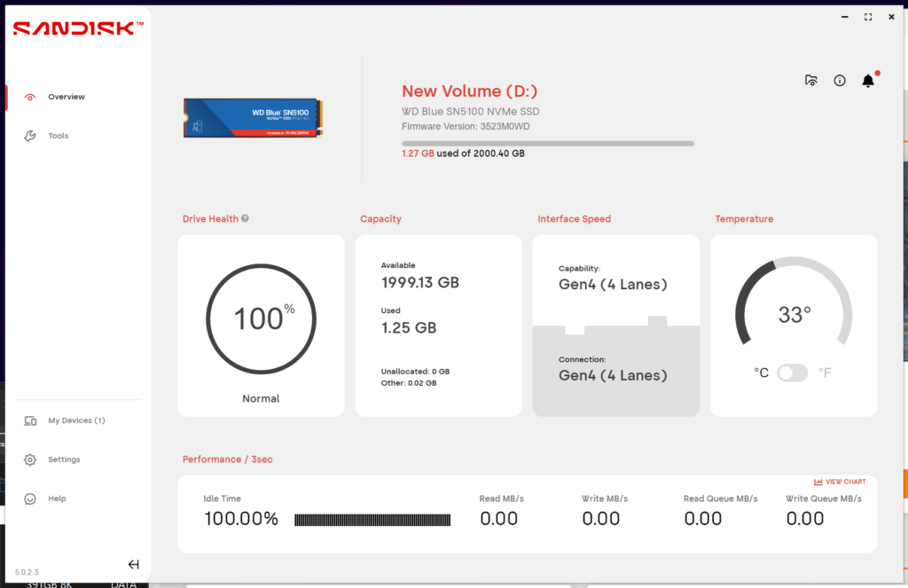This screenshot has height=588, width=908.
Task: Click the version number 5.0.2.3
Action: [x=27, y=572]
